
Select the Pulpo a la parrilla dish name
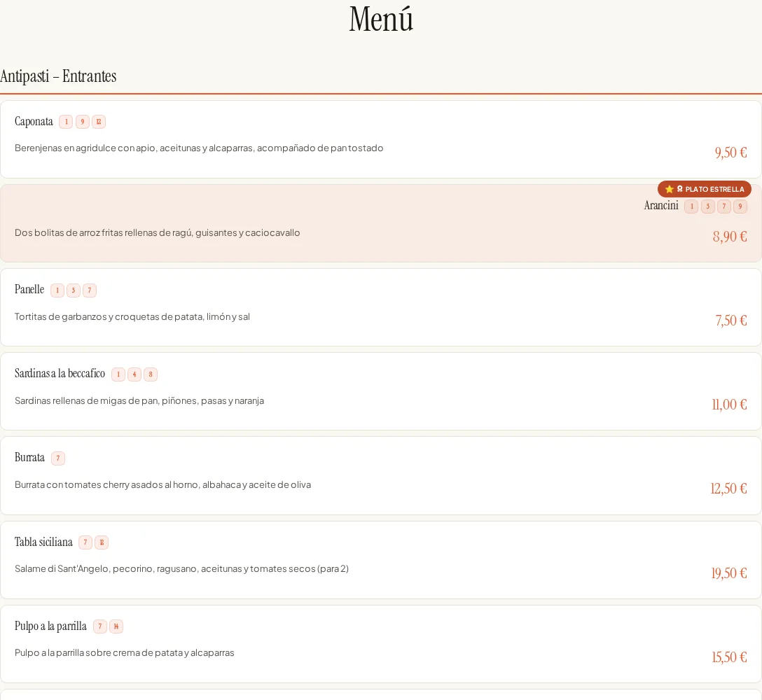[x=50, y=626]
